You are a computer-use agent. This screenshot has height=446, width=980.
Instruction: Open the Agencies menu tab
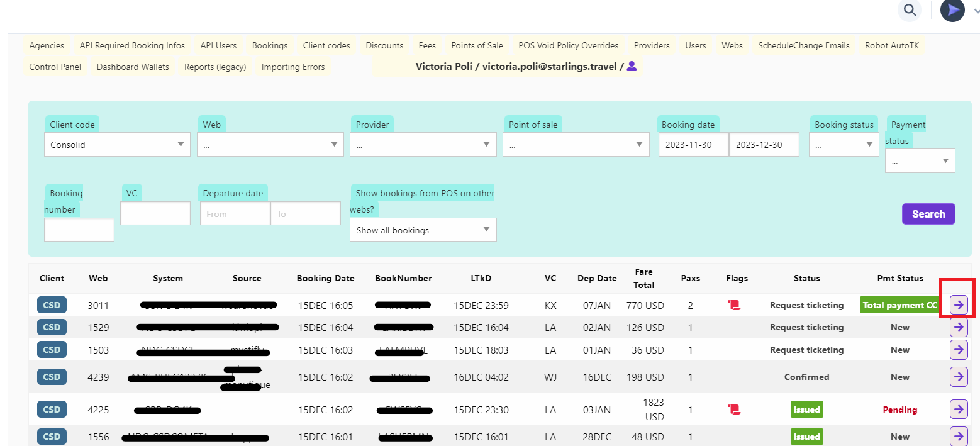(x=47, y=45)
